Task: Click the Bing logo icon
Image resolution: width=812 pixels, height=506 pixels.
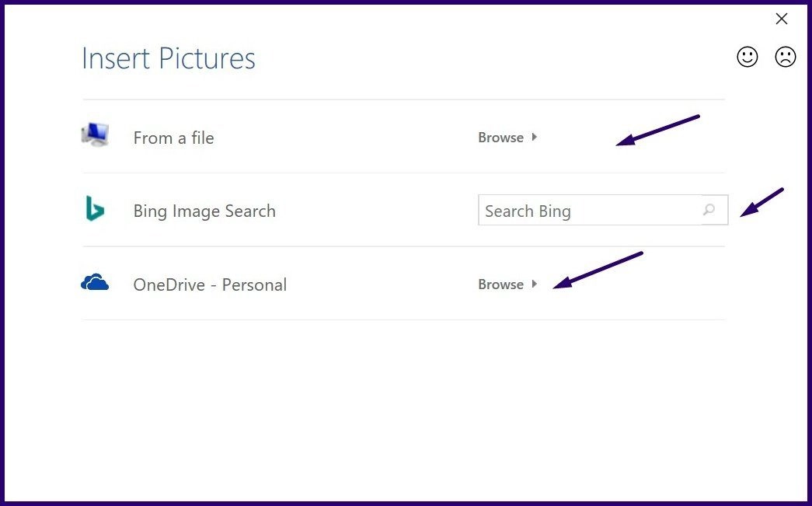Action: 93,209
